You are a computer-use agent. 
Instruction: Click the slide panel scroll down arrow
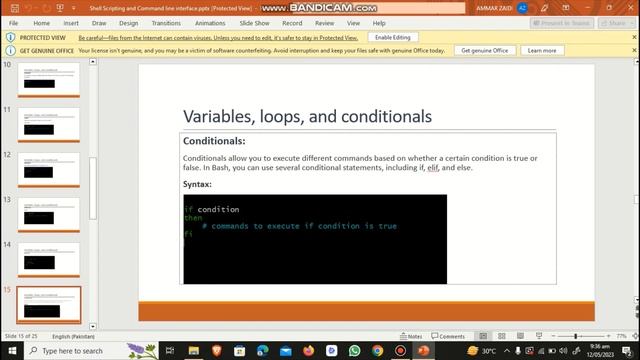[93, 327]
